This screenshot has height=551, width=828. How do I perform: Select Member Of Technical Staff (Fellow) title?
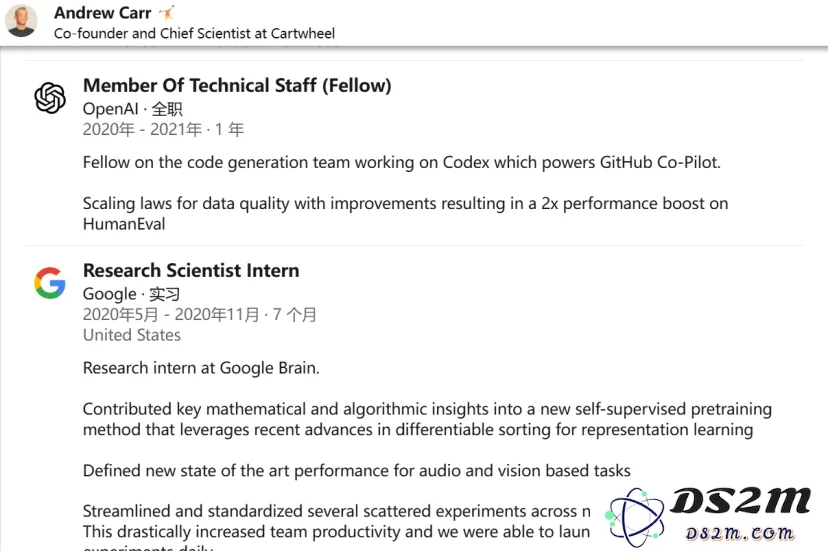[x=237, y=86]
